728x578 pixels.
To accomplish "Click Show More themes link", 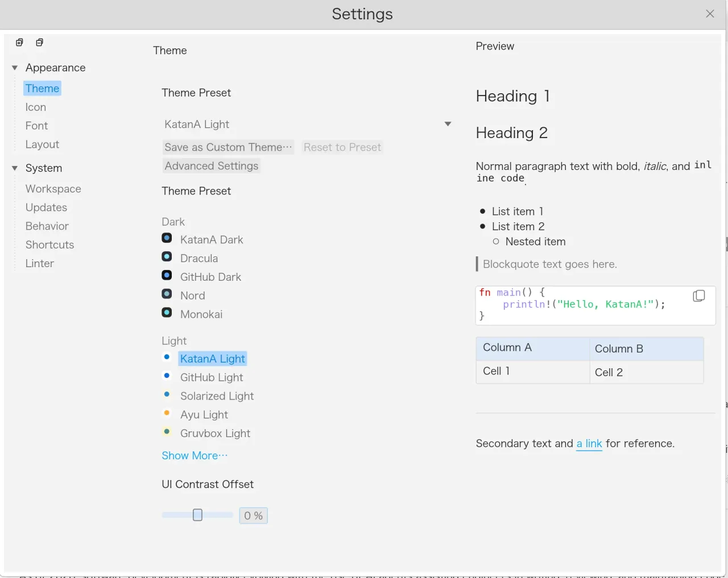I will point(195,456).
